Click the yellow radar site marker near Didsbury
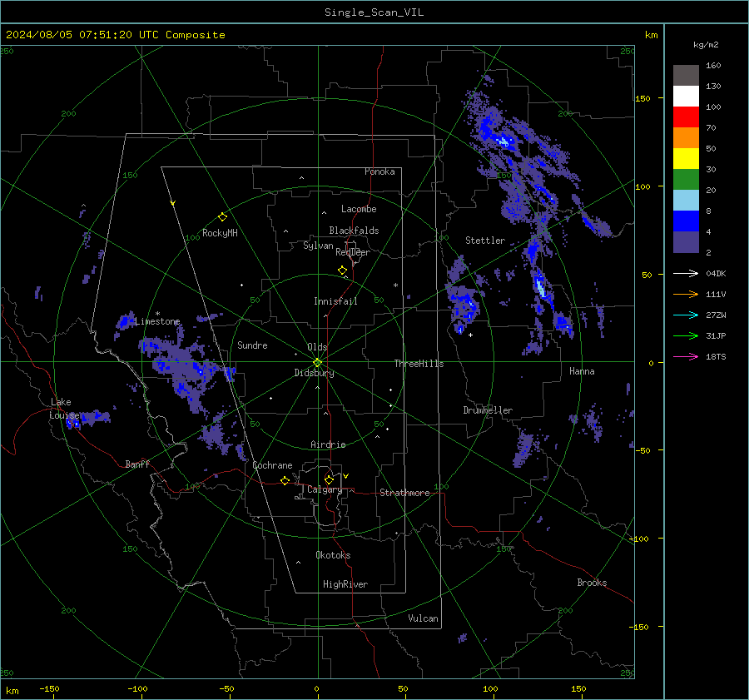749x700 pixels. click(317, 363)
